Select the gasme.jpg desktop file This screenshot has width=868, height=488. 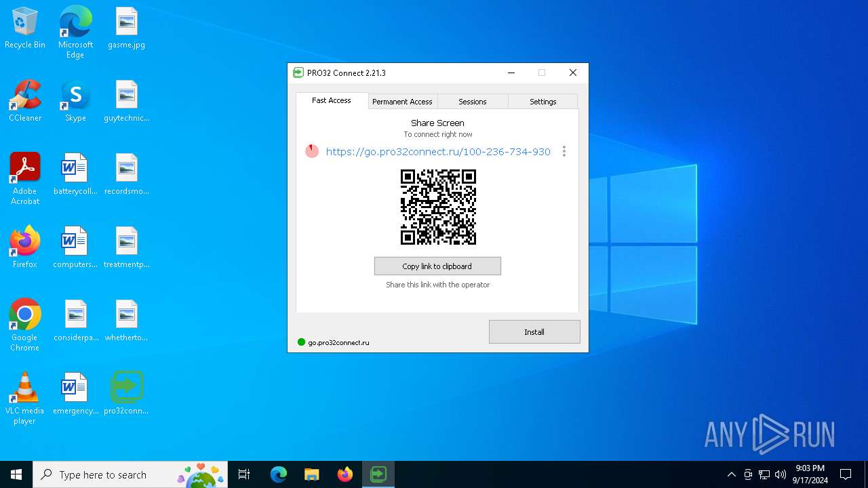(126, 29)
